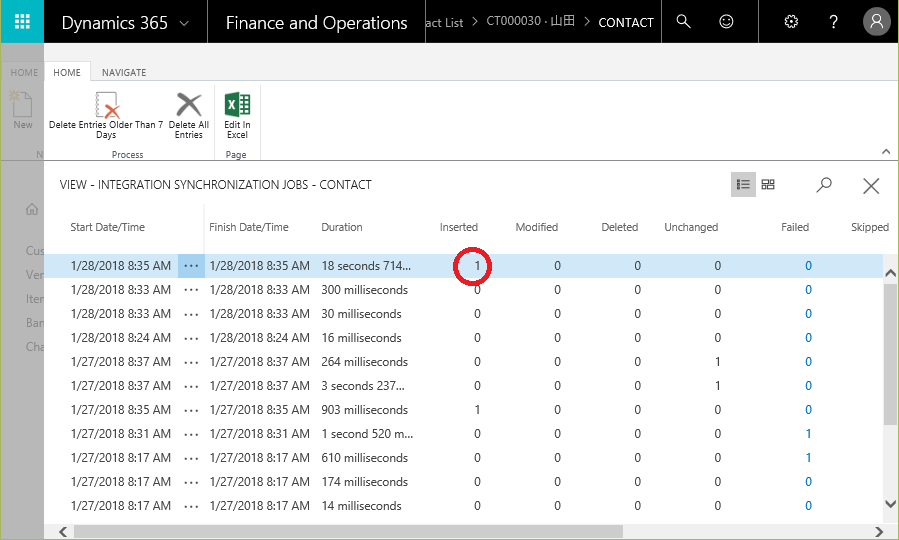The image size is (899, 540).
Task: Open row menu for 300 milliseconds entry
Action: tap(191, 290)
